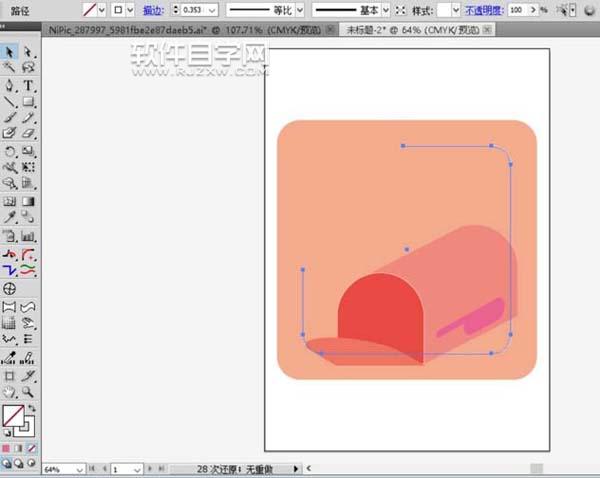
Task: Select the Eyedropper tool
Action: tap(9, 216)
